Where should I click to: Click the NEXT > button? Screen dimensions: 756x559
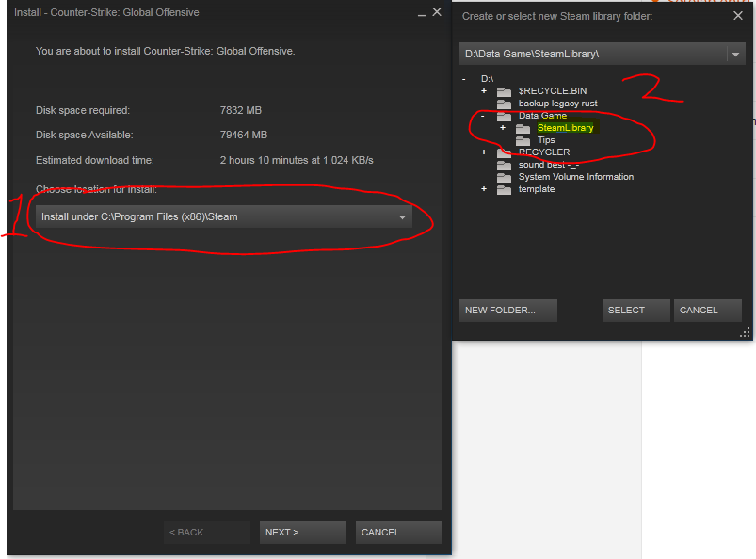tap(303, 533)
